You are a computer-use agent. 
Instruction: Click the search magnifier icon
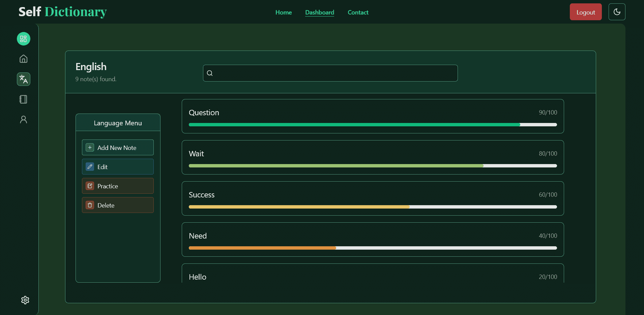click(210, 73)
